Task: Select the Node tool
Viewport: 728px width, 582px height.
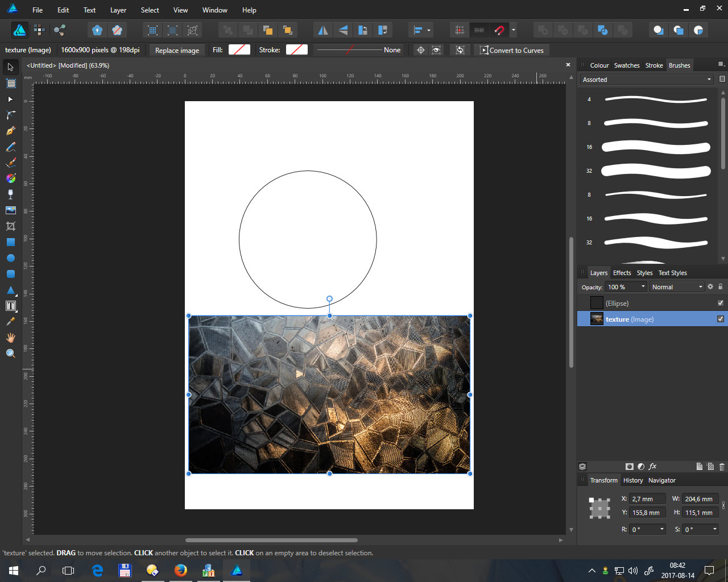Action: coord(10,99)
